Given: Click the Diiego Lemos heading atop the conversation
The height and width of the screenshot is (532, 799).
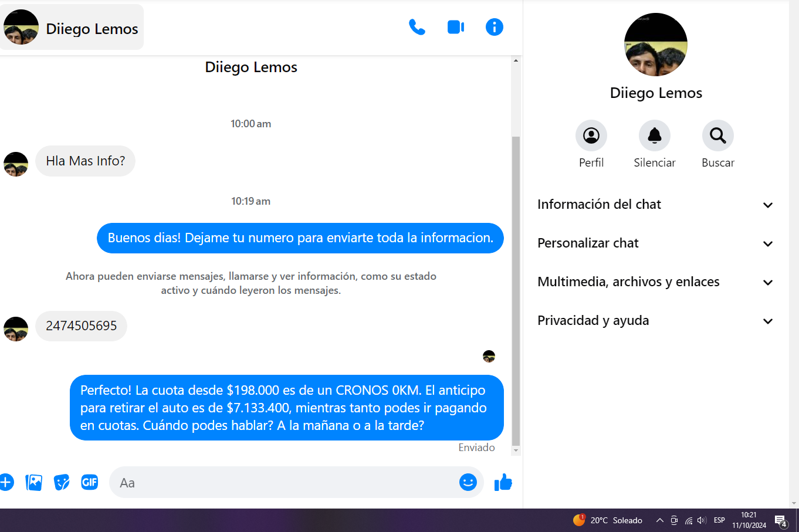Looking at the screenshot, I should (x=251, y=67).
